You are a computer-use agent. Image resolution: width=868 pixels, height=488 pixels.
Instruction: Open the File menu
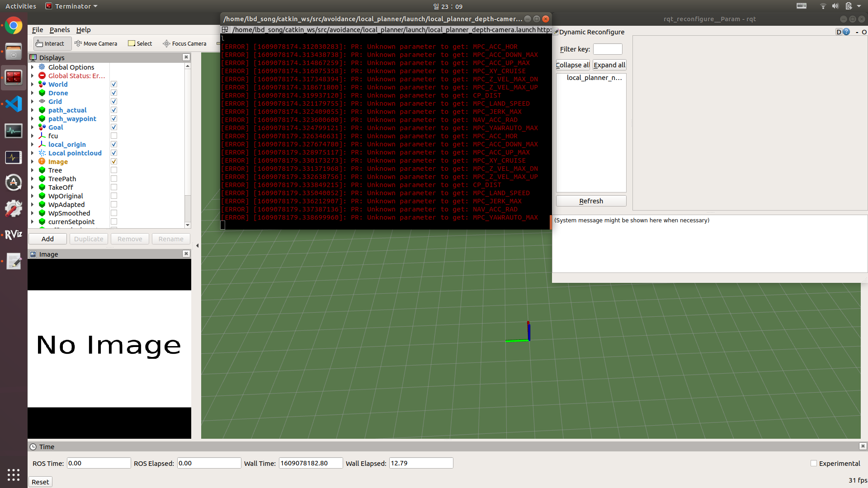pyautogui.click(x=37, y=30)
